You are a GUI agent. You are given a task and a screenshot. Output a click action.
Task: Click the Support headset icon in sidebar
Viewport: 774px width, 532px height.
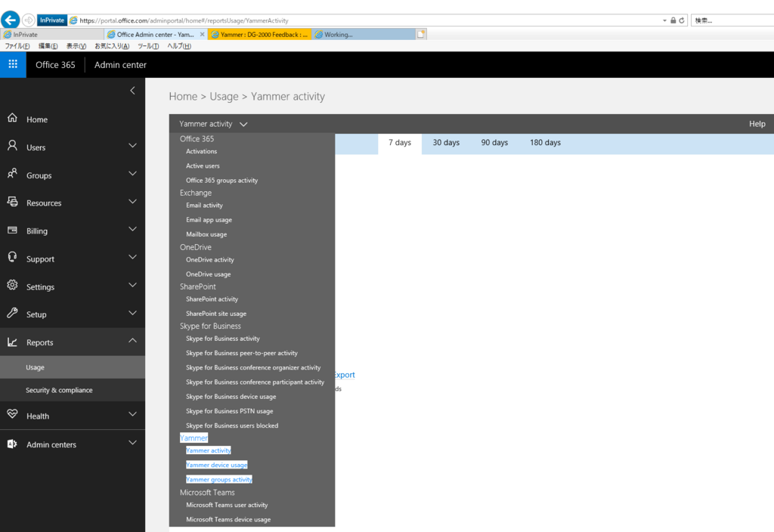coord(12,257)
